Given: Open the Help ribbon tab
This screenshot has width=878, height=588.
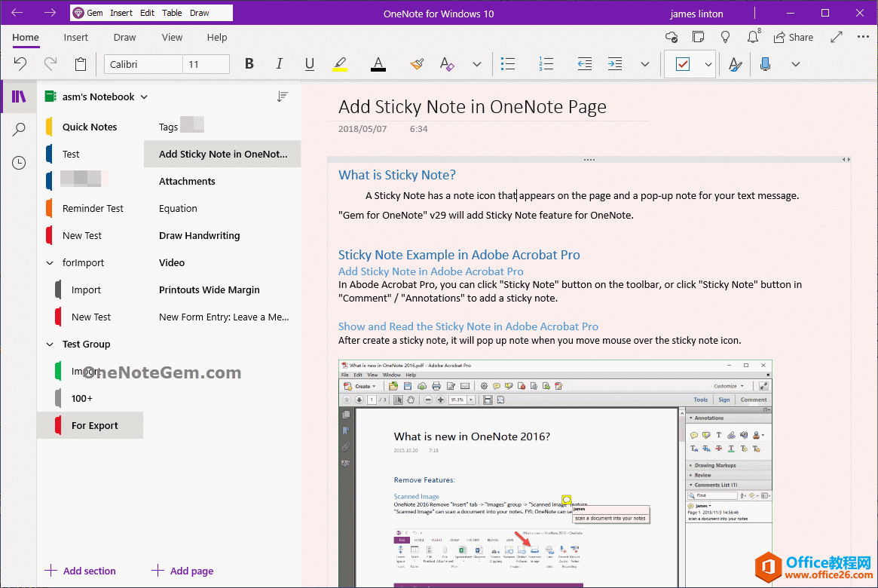Looking at the screenshot, I should [217, 38].
